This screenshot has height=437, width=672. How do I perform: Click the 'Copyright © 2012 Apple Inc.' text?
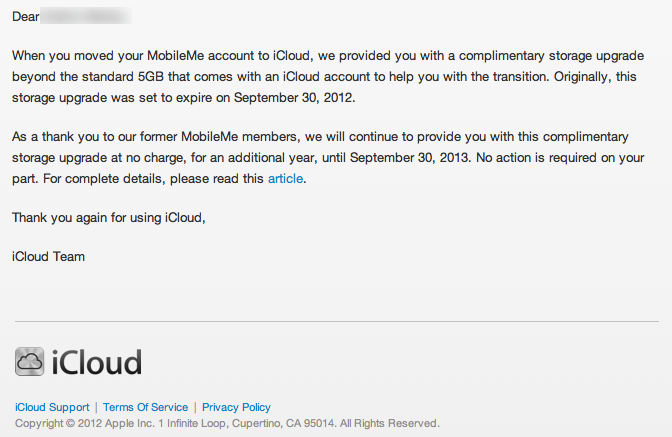click(x=85, y=423)
